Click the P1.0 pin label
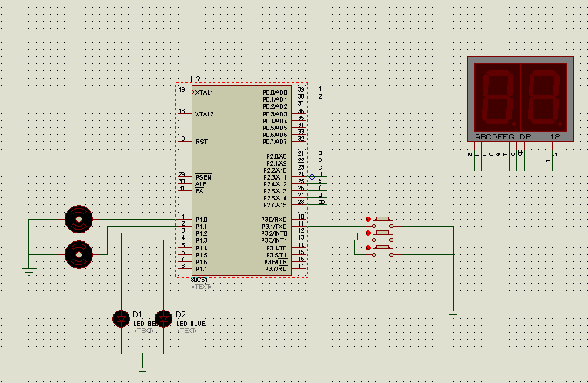 click(x=201, y=220)
